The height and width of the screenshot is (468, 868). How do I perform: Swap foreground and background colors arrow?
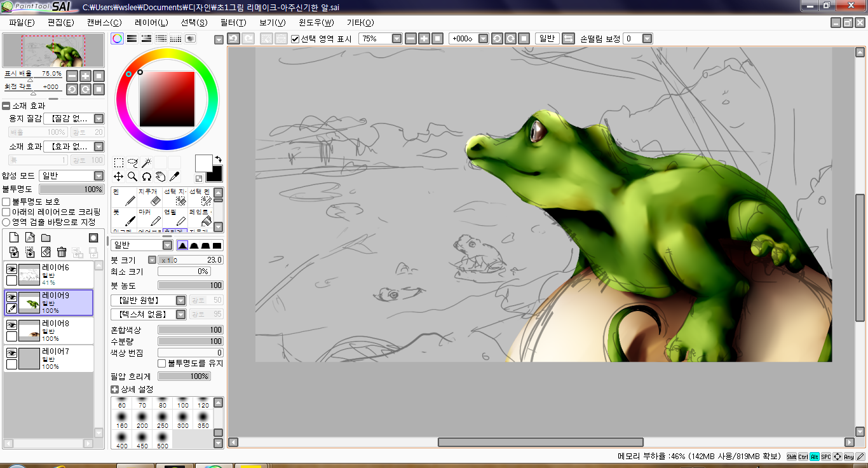tap(219, 159)
